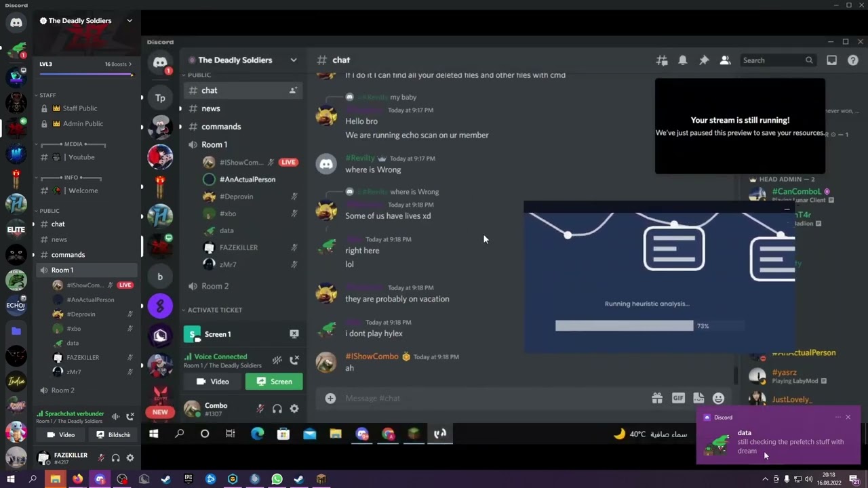This screenshot has width=868, height=488.
Task: Unmute FAZEKILLER's microphone
Action: pyautogui.click(x=101, y=458)
